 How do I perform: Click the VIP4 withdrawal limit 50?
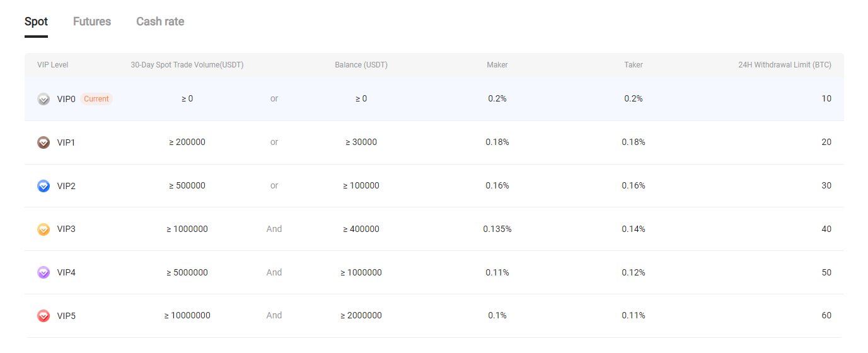pos(826,272)
